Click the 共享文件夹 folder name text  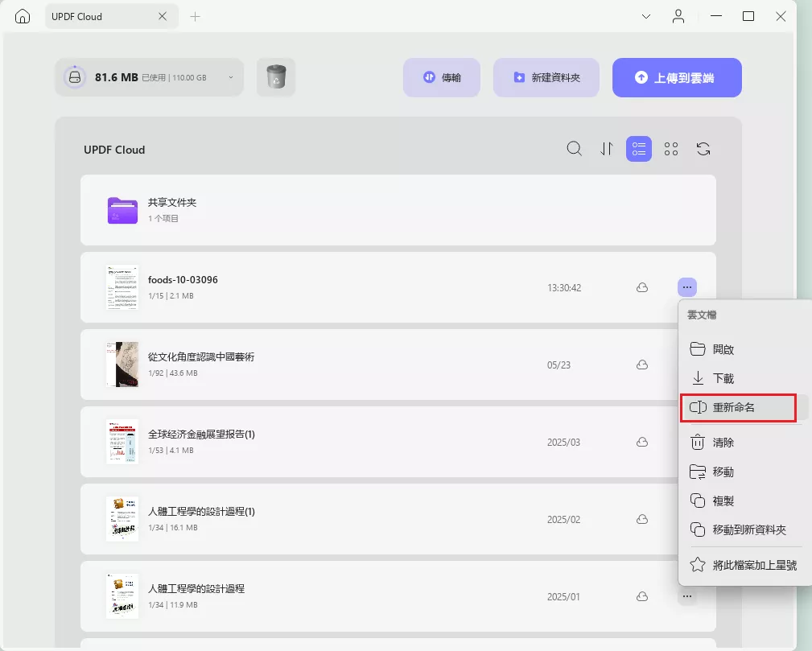click(x=172, y=203)
